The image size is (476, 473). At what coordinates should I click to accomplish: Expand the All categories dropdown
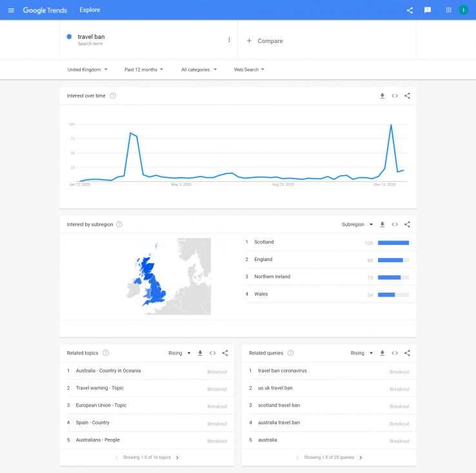199,70
